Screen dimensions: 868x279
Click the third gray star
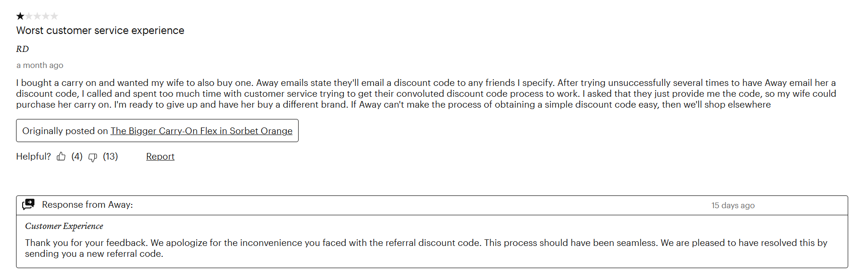(x=37, y=16)
